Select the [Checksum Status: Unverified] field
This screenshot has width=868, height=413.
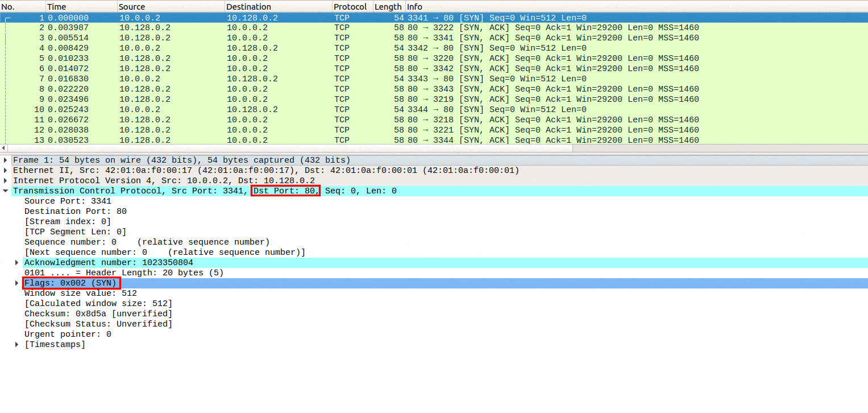click(x=98, y=324)
